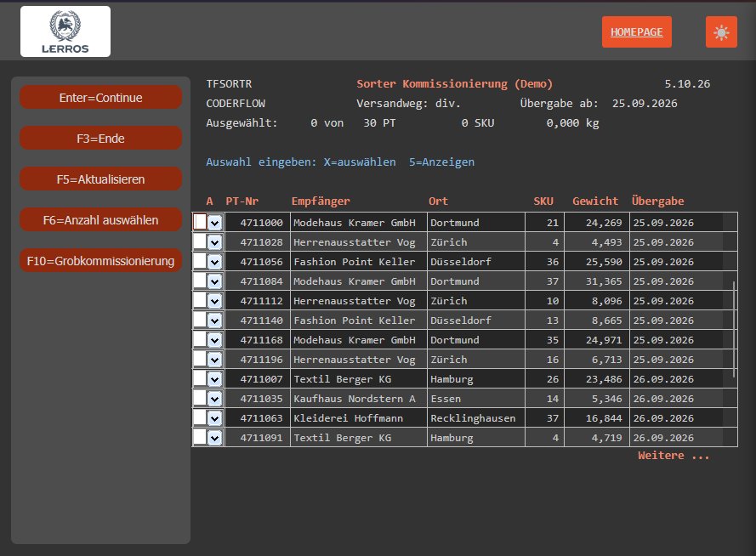The image size is (756, 556).
Task: Focus the selection field for PT-Nr 4711112
Action: [200, 300]
